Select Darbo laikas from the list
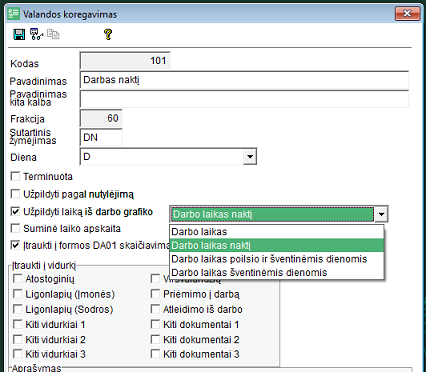Image resolution: width=426 pixels, height=372 pixels. point(277,232)
